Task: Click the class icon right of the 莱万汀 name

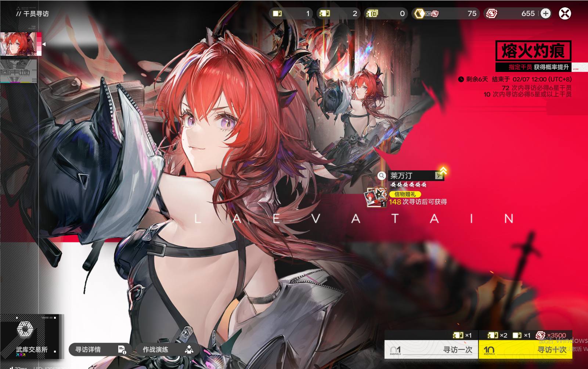Action: point(439,176)
